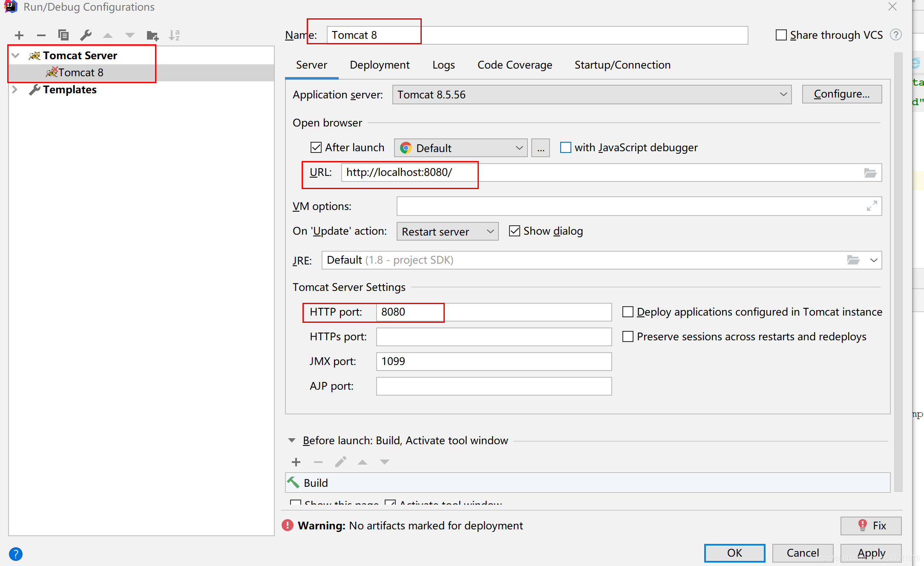Click the Create New Folder icon
The width and height of the screenshot is (924, 566).
coord(152,35)
